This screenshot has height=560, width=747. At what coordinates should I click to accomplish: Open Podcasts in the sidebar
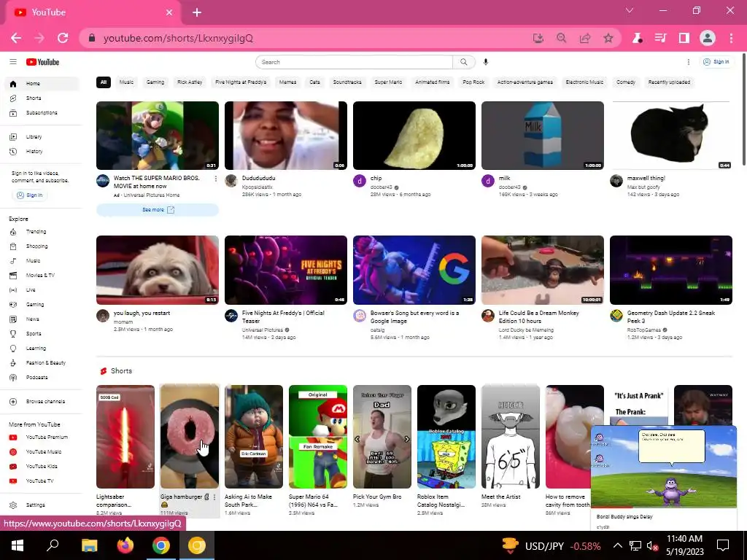click(36, 377)
